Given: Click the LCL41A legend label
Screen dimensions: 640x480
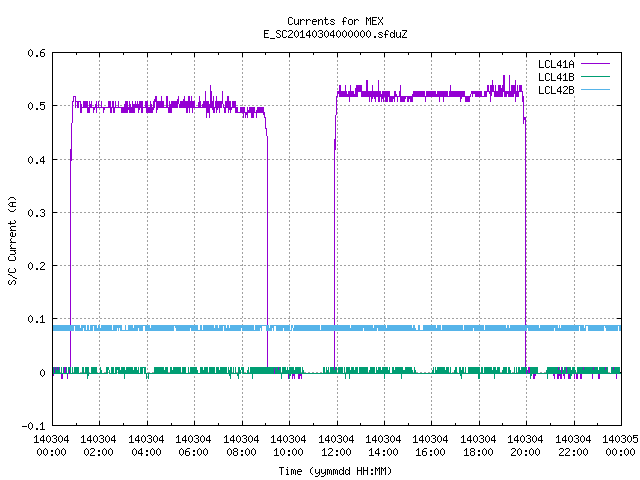Looking at the screenshot, I should click(556, 64).
